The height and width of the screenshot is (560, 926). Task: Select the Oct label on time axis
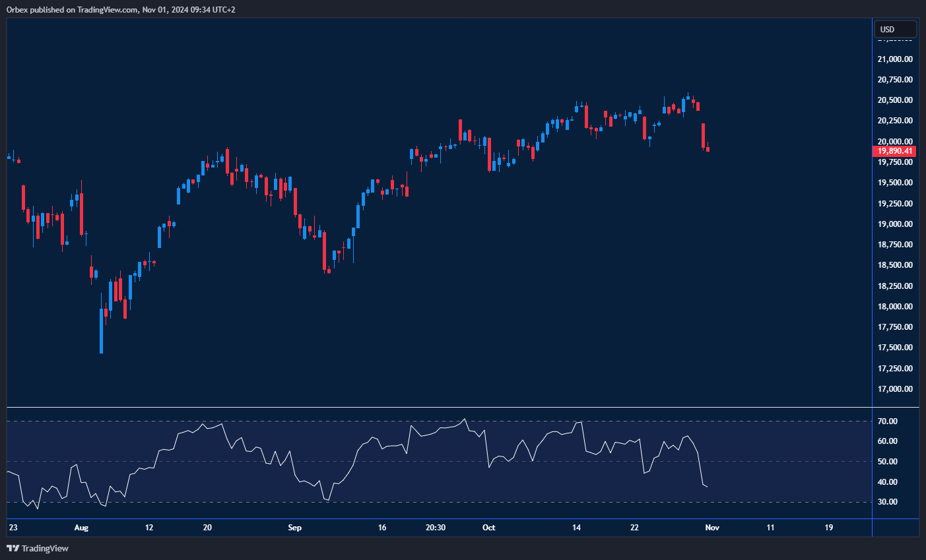(x=488, y=528)
